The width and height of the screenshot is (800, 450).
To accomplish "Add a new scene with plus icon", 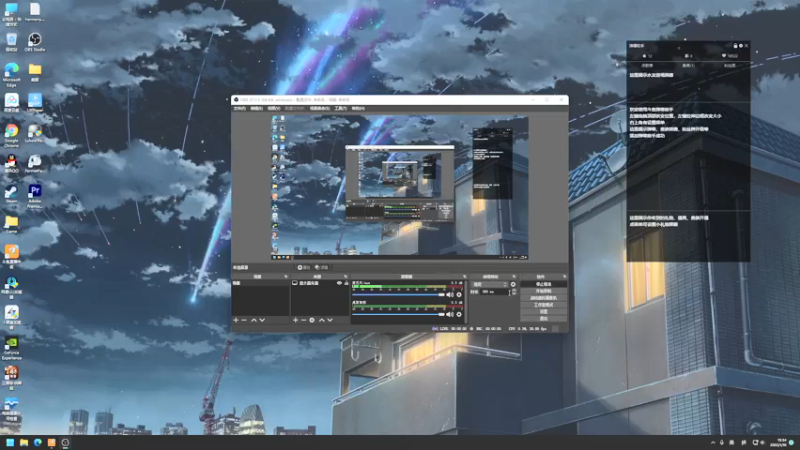I will click(236, 320).
